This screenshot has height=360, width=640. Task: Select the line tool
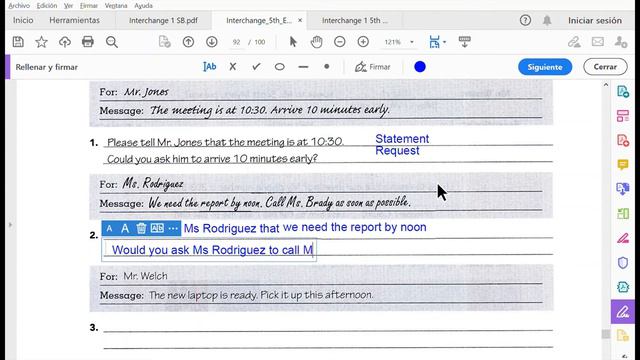pyautogui.click(x=303, y=67)
